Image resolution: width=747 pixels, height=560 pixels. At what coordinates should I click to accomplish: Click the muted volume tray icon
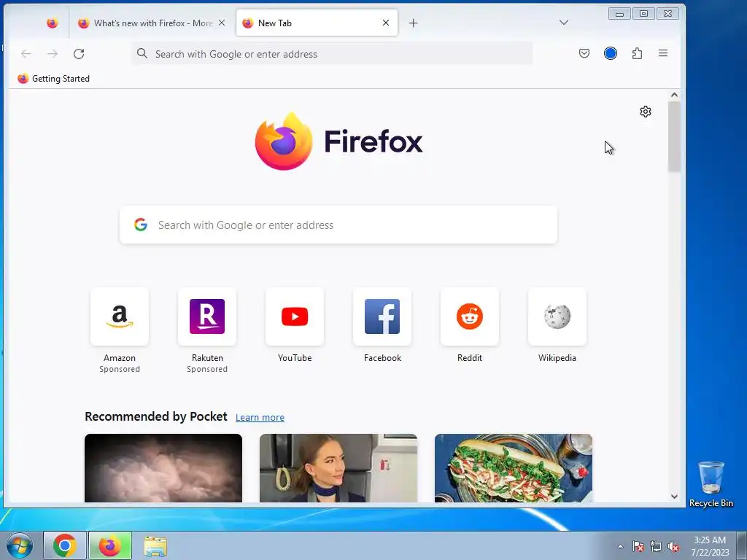tap(673, 546)
